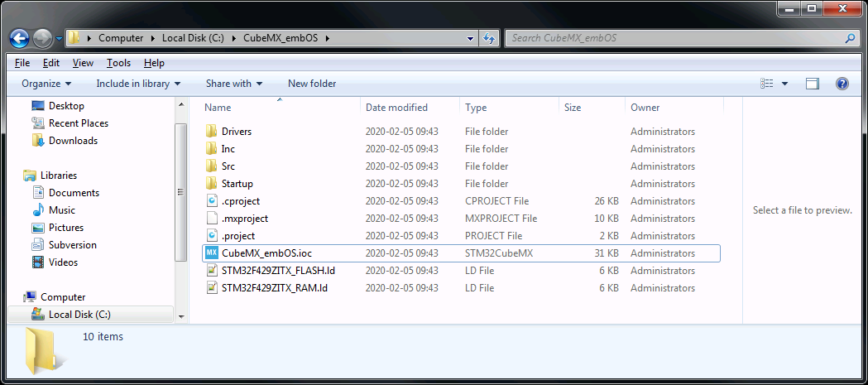Viewport: 868px width, 385px height.
Task: Sort files by Date modified column header
Action: click(x=397, y=108)
